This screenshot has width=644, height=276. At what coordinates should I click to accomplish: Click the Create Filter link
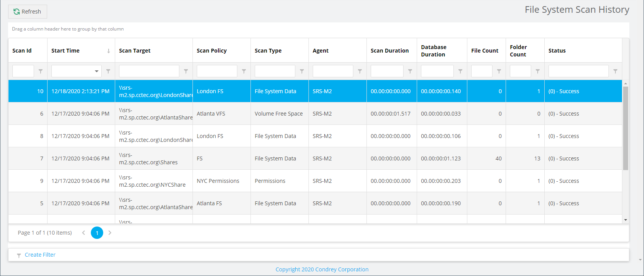(x=40, y=255)
